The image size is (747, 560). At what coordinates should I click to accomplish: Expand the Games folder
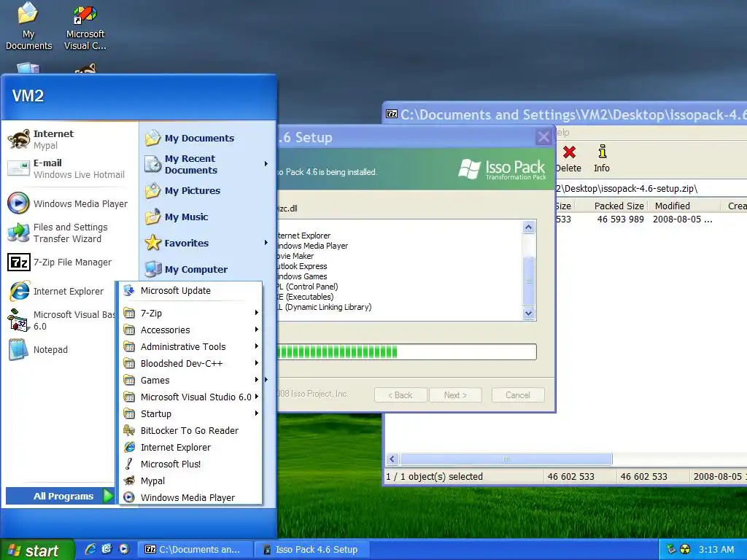(x=190, y=380)
